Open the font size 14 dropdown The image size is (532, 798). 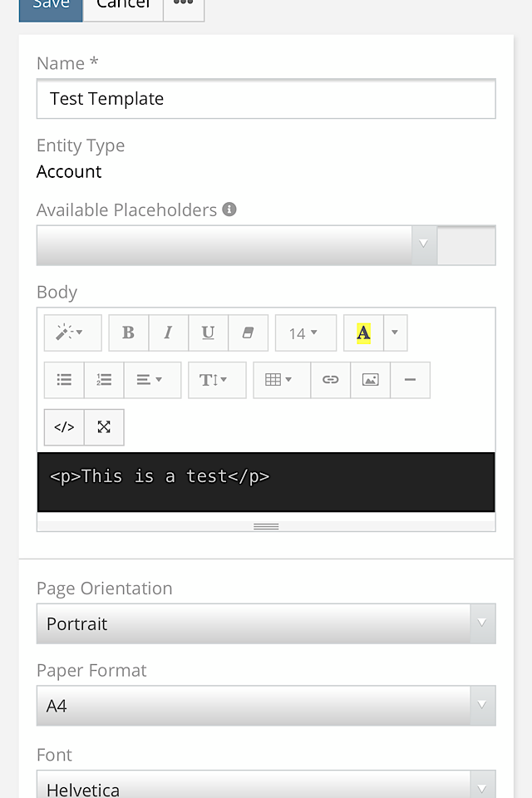tap(305, 333)
